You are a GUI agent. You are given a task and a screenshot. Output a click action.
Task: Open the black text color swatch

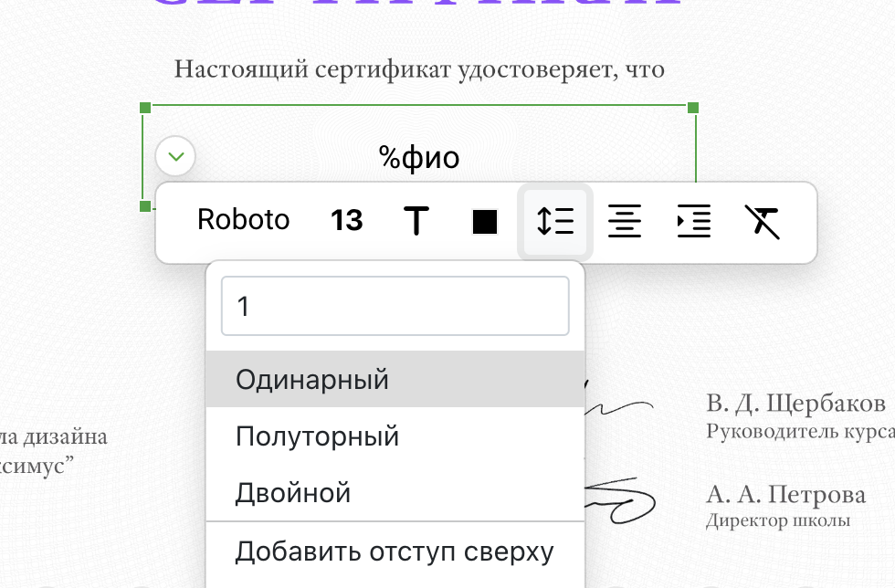(x=485, y=222)
